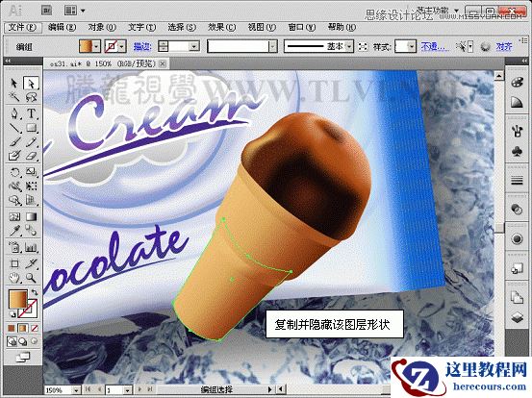Choose the Free Transform tool
Image resolution: width=532 pixels, height=398 pixels.
pos(31,187)
